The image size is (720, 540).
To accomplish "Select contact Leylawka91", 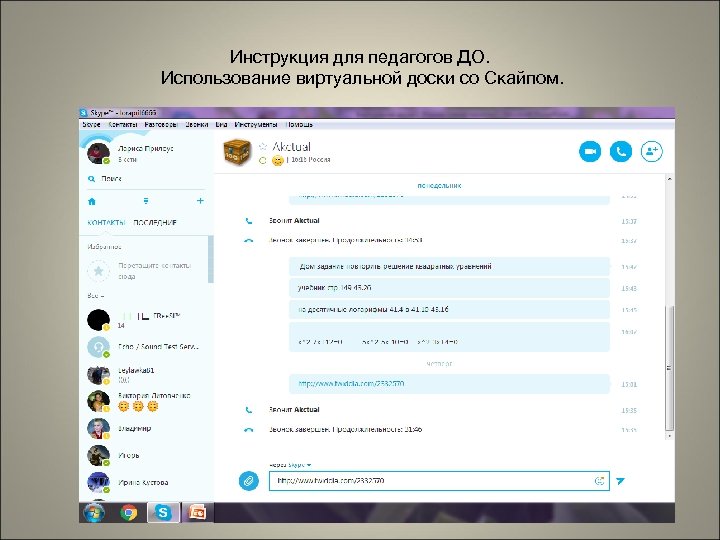I will pos(147,375).
